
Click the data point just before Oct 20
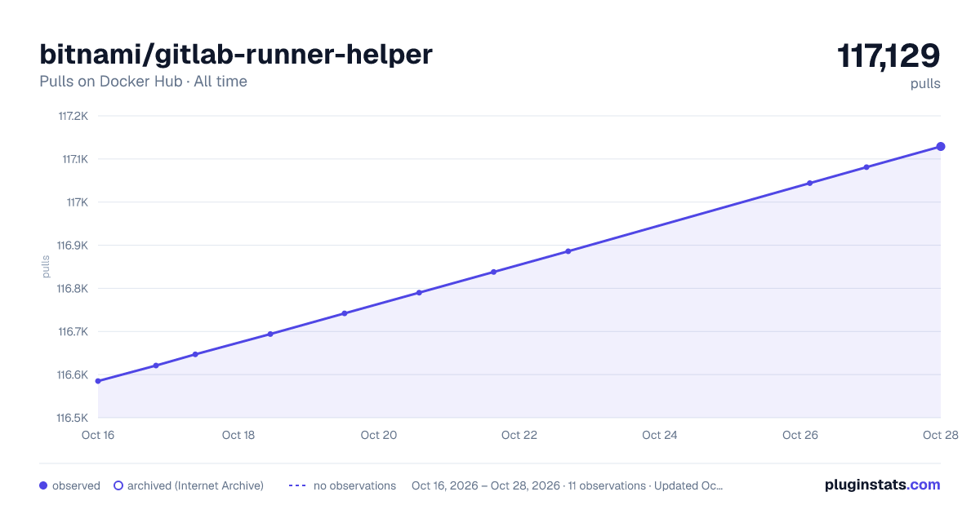click(345, 313)
